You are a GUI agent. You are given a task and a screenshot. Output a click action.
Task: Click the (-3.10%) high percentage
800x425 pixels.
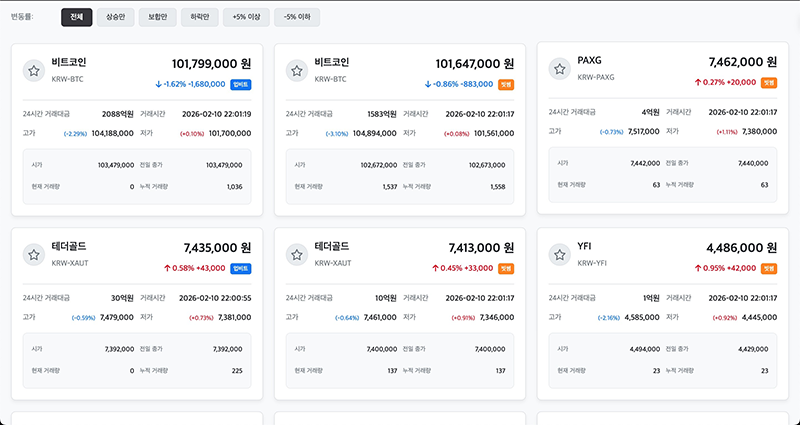click(x=337, y=134)
